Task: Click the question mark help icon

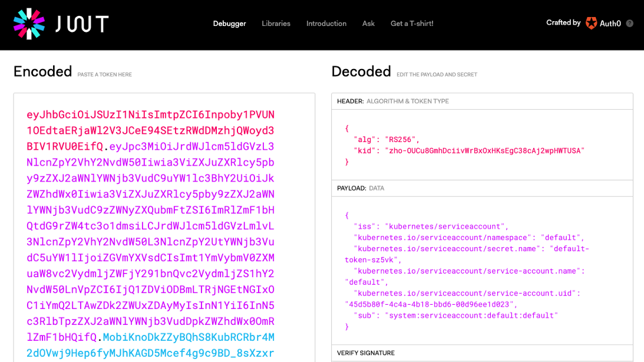Action: (x=629, y=24)
